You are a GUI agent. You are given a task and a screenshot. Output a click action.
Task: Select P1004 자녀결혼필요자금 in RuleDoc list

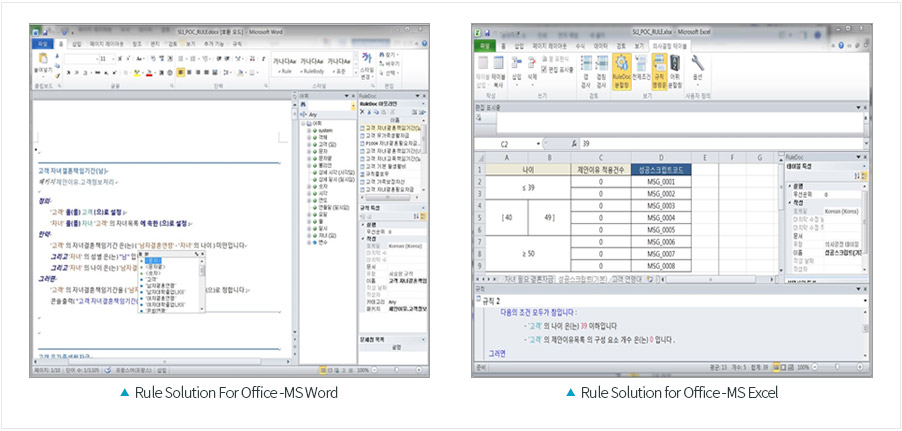[389, 144]
